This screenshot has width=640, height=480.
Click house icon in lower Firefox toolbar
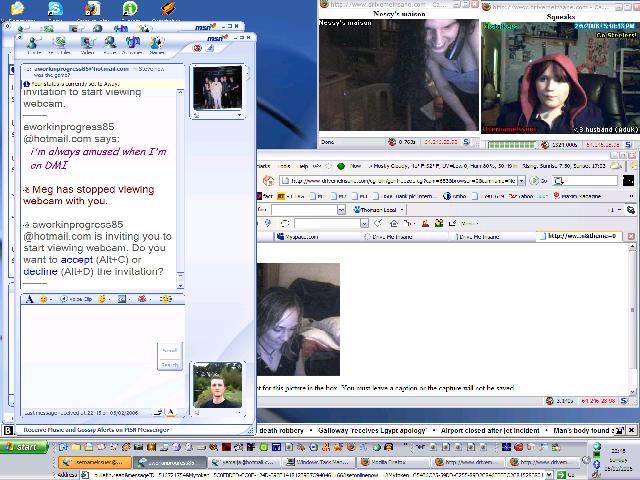394,223
